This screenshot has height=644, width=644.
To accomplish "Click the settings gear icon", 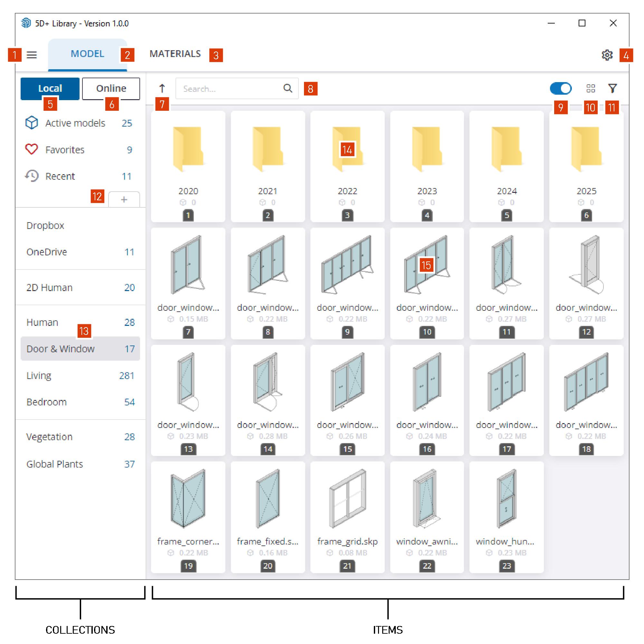I will (606, 54).
